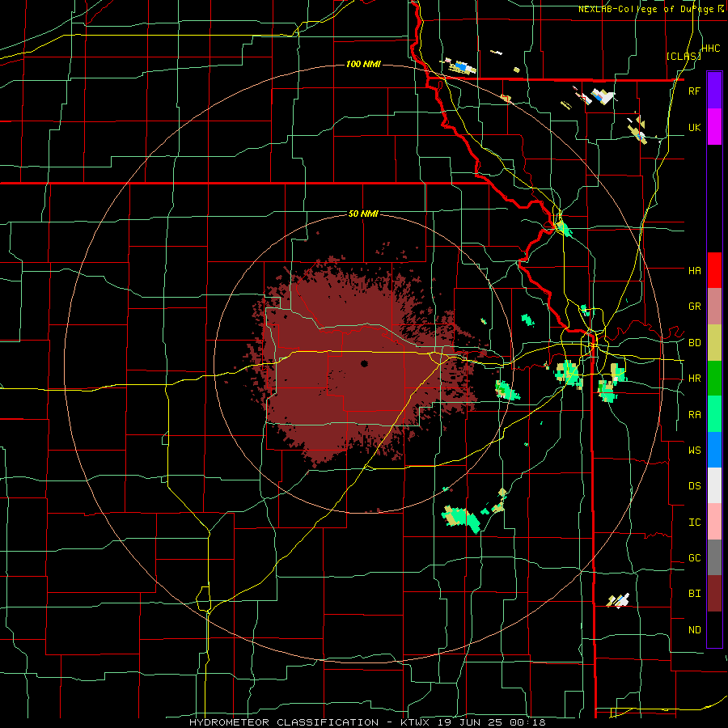Click the WS legend label
728x728 pixels.
(x=694, y=450)
